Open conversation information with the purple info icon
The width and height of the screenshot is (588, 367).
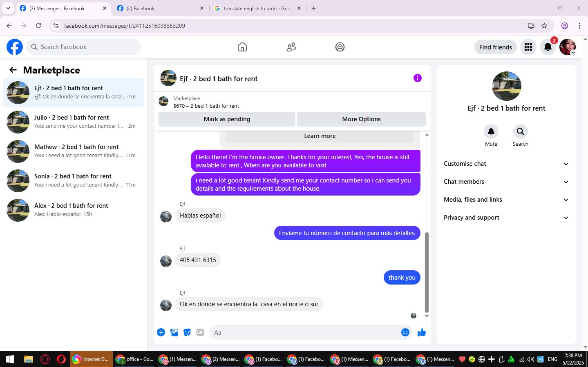[418, 78]
